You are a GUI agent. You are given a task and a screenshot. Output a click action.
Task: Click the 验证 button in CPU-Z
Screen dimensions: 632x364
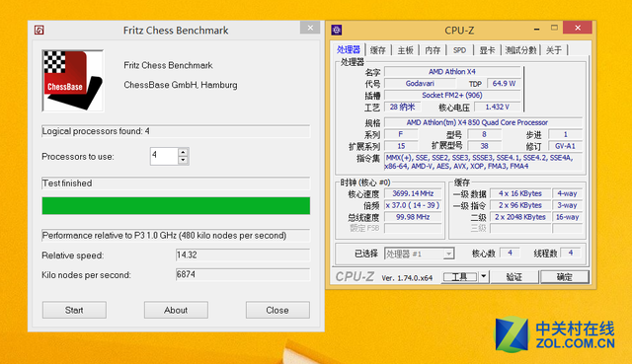514,277
